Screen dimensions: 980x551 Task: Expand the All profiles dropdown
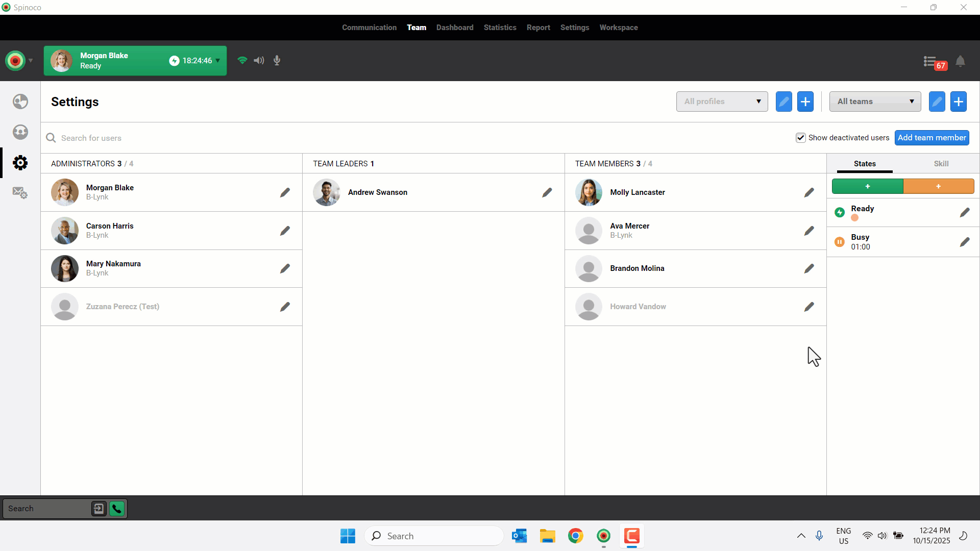pos(722,102)
